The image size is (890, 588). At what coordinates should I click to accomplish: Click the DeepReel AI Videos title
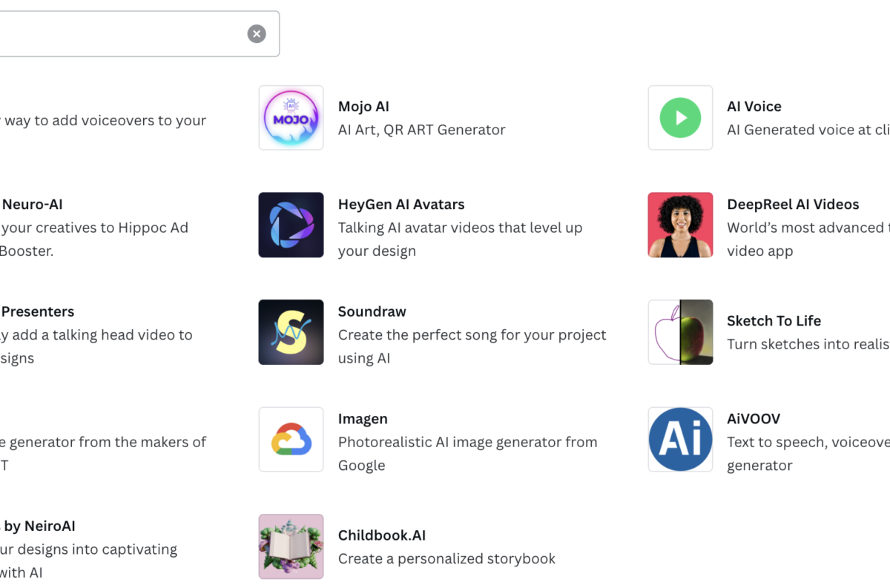click(x=793, y=205)
